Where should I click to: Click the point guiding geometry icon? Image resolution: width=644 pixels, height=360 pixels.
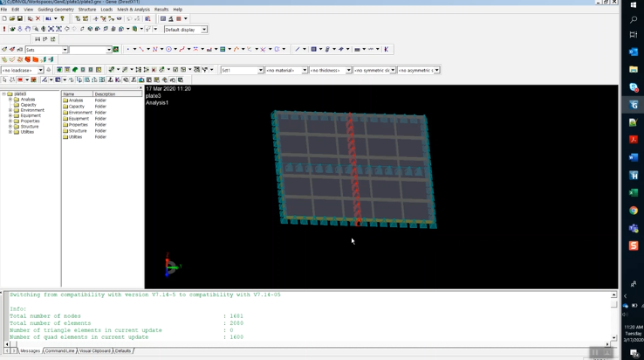[x=128, y=50]
